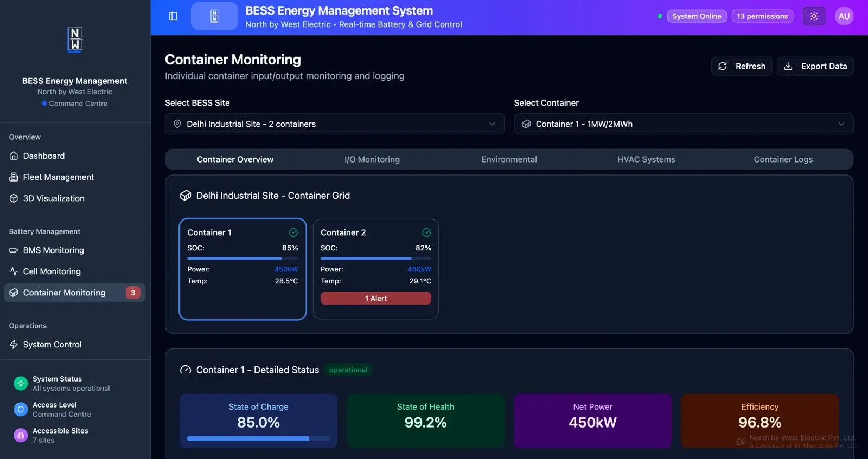The image size is (868, 459).
Task: Click the NW logo in sidebar
Action: click(x=75, y=39)
